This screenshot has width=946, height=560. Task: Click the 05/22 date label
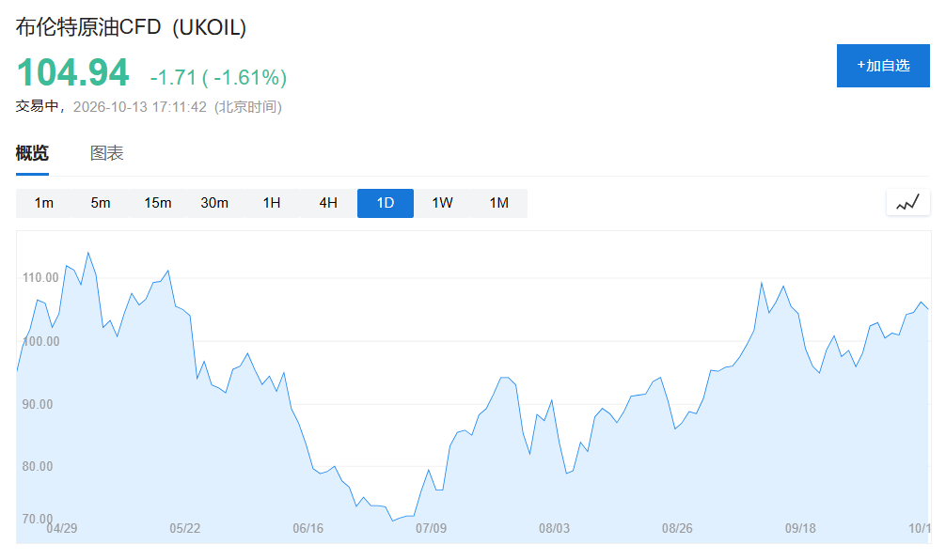pyautogui.click(x=184, y=528)
